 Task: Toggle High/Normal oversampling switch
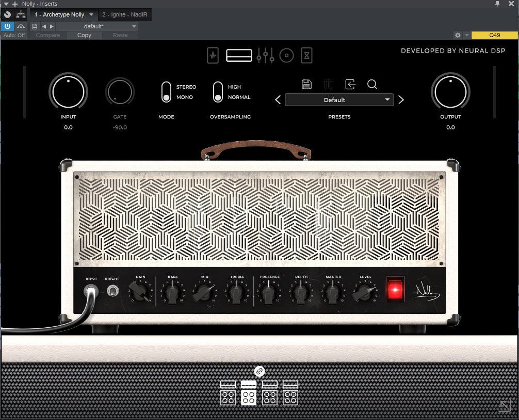(218, 92)
